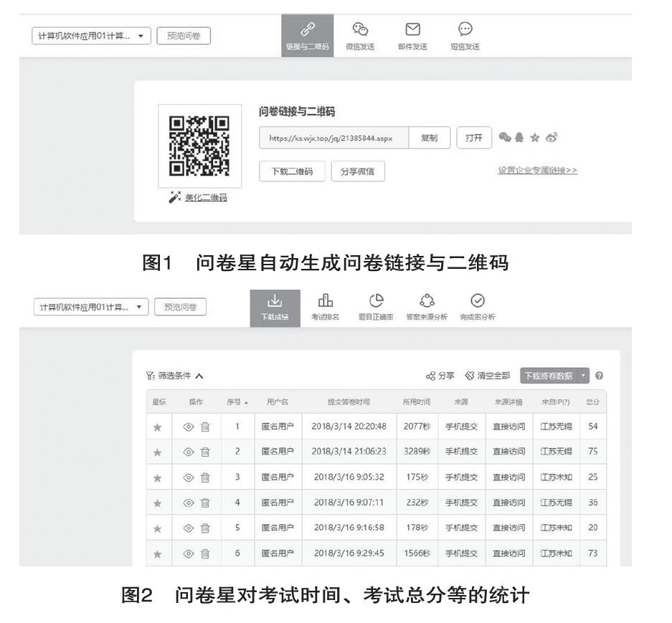Click submission time 2018/3/14 20:20:48
Viewport: 672px width, 623px height.
point(349,427)
